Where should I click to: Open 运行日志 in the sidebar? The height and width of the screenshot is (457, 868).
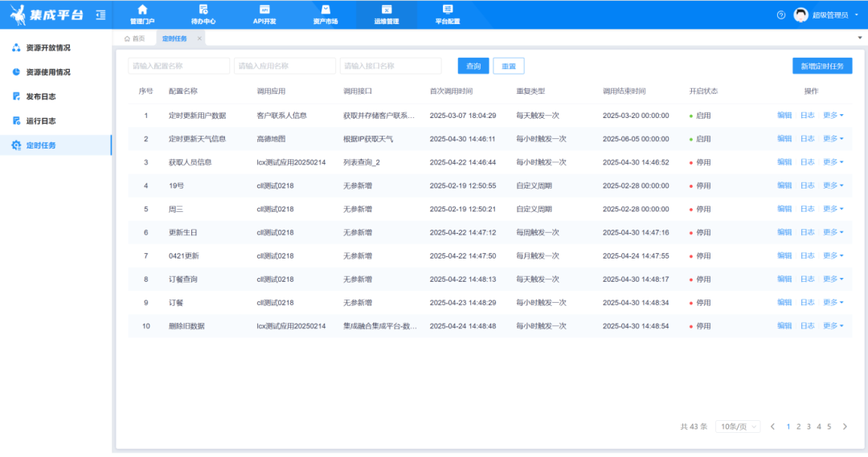tap(40, 121)
